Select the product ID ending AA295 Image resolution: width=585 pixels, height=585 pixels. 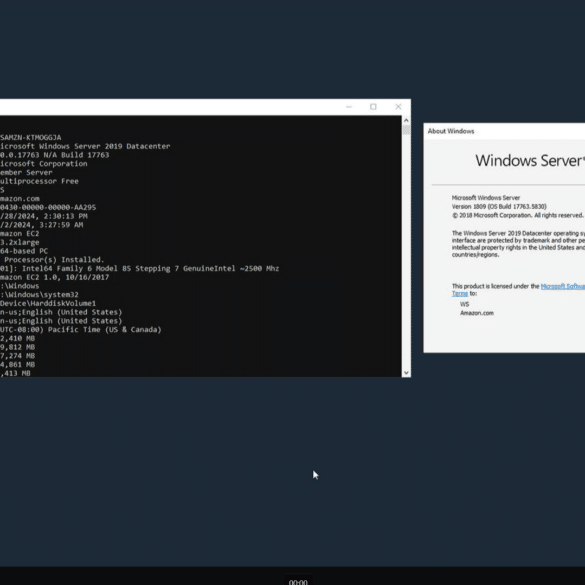(48, 207)
